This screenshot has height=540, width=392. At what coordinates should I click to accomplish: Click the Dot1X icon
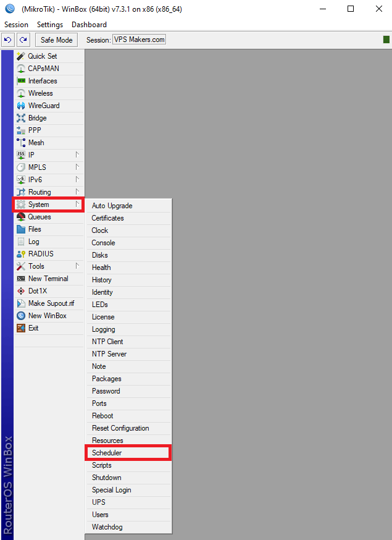pyautogui.click(x=21, y=291)
